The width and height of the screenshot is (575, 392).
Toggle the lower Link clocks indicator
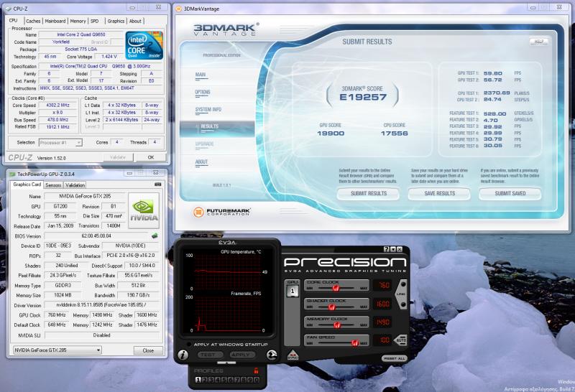(403, 304)
